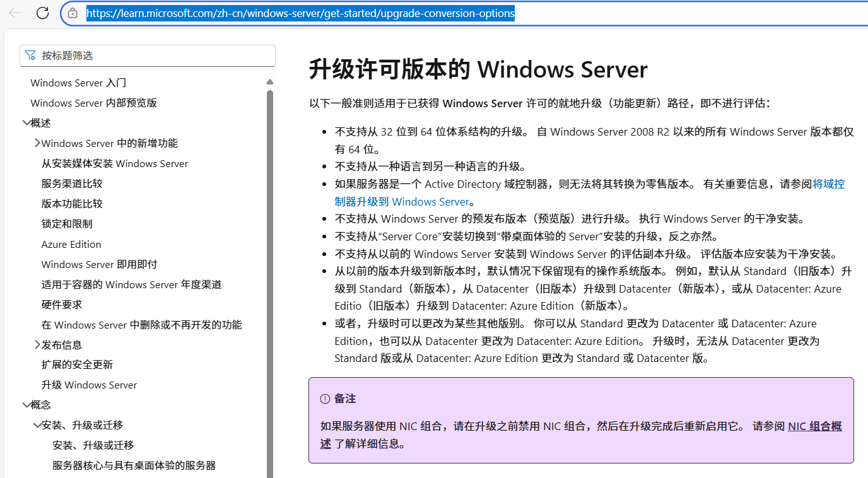Open Windows Server 内部预览版
Viewport: 868px width, 478px height.
[93, 103]
